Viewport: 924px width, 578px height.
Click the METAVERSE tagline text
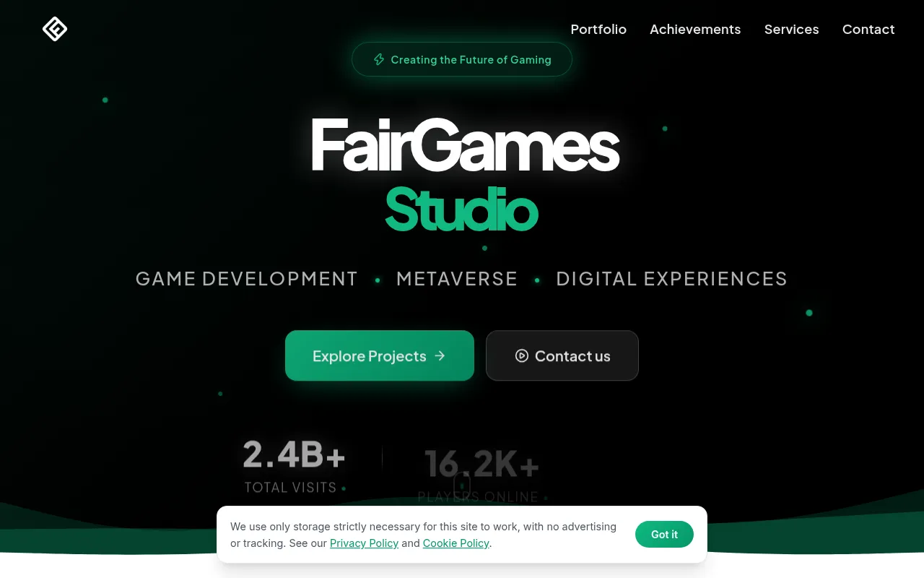point(457,279)
